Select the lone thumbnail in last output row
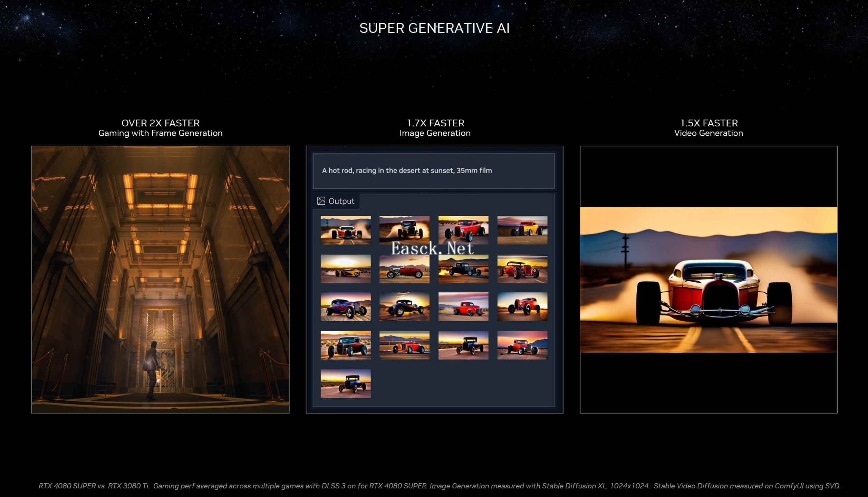The height and width of the screenshot is (497, 868). (x=346, y=383)
